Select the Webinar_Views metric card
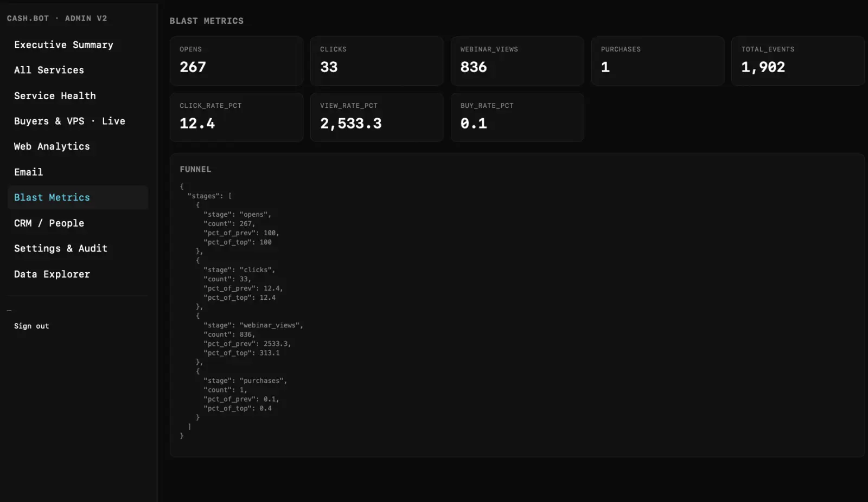Screen dimensions: 868x502 [x=517, y=61]
